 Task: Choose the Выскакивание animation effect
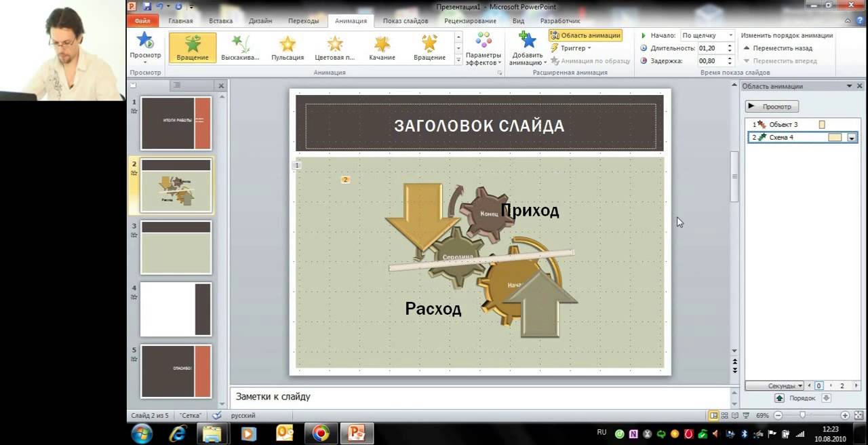240,48
